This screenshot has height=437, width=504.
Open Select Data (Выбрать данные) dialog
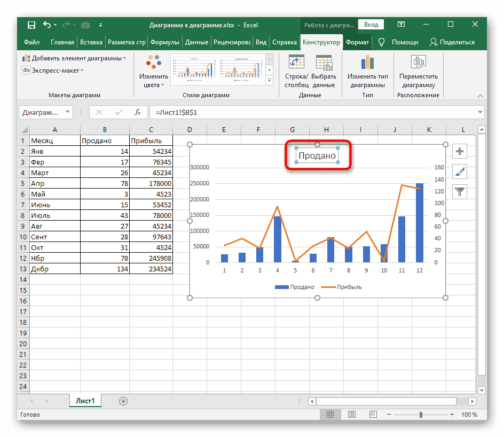[x=324, y=72]
